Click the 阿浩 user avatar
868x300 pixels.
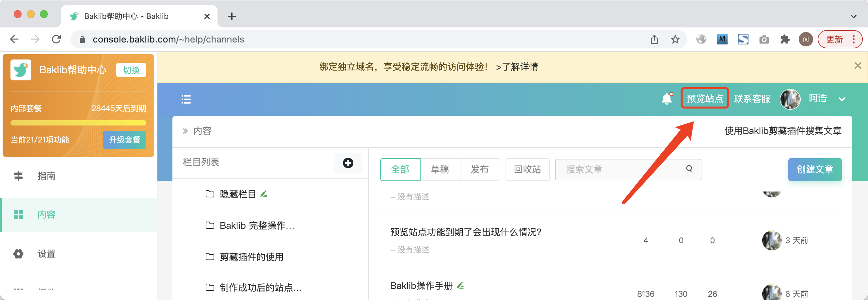coord(790,99)
